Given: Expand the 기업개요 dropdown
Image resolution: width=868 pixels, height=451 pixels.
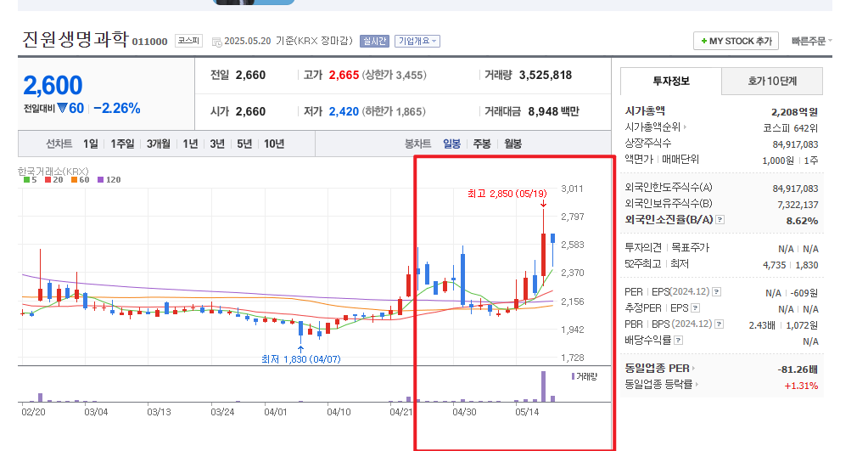Looking at the screenshot, I should coord(417,41).
